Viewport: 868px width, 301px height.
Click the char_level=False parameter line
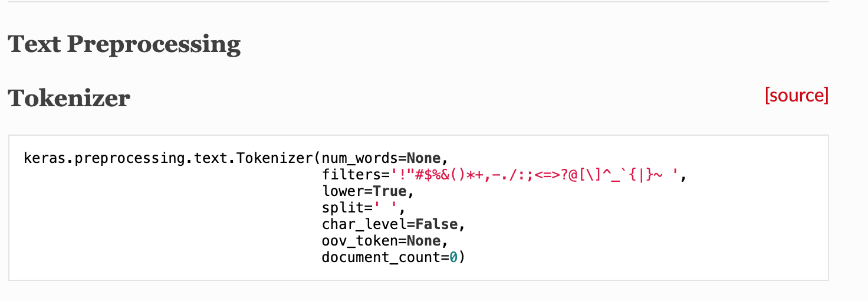[393, 224]
